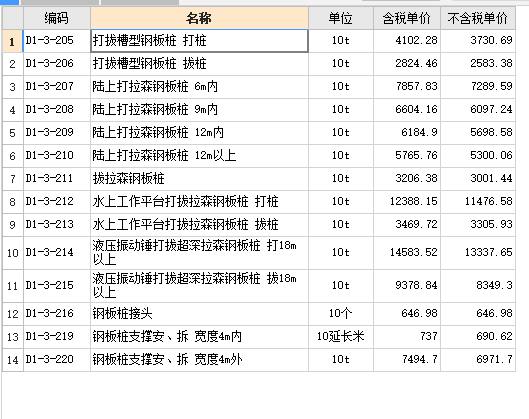Select tax-excluded price 2583.38
529x419 pixels.
pyautogui.click(x=478, y=64)
